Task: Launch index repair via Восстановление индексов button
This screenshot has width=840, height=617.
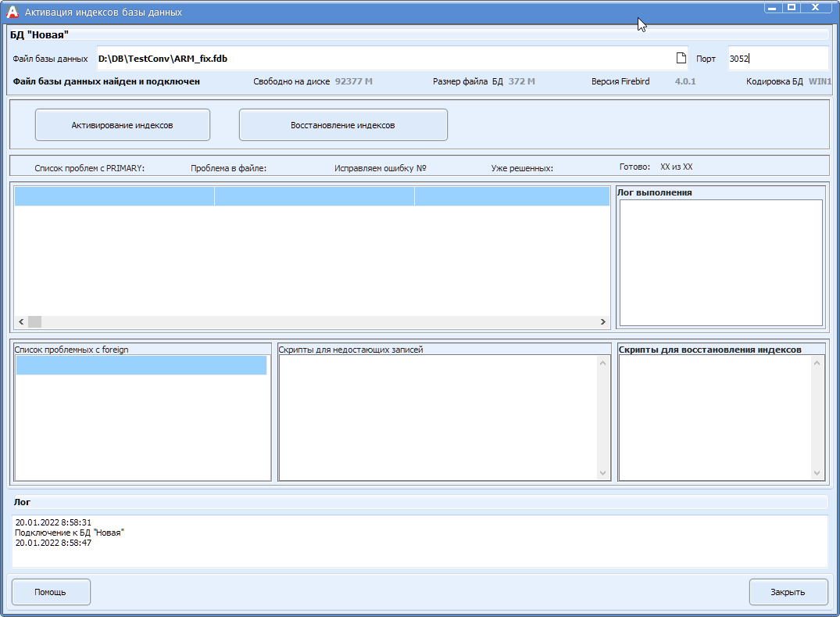Action: pyautogui.click(x=342, y=124)
